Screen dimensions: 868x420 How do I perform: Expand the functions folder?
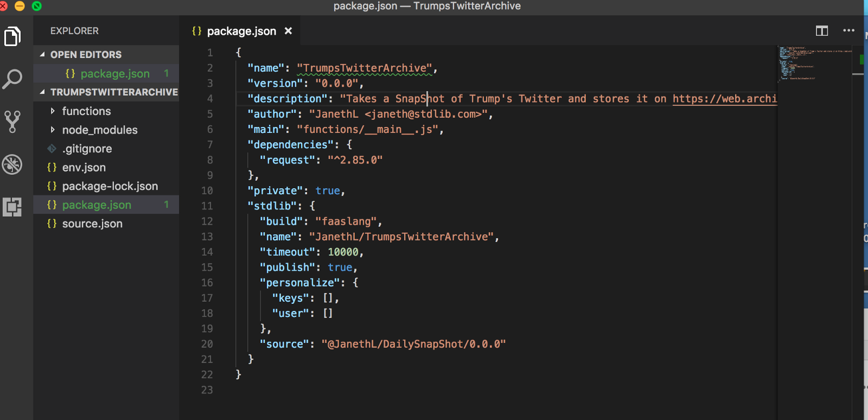pos(53,111)
